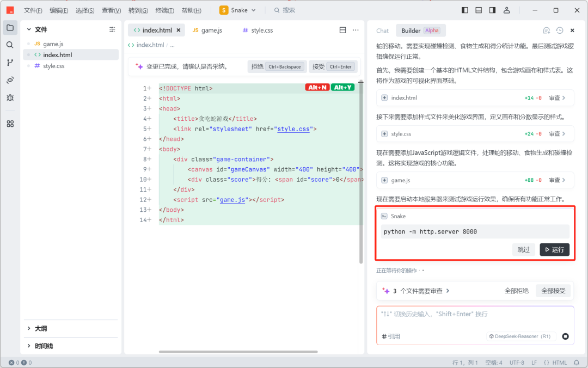Open the file explorer sidebar icon
588x368 pixels.
pos(10,28)
